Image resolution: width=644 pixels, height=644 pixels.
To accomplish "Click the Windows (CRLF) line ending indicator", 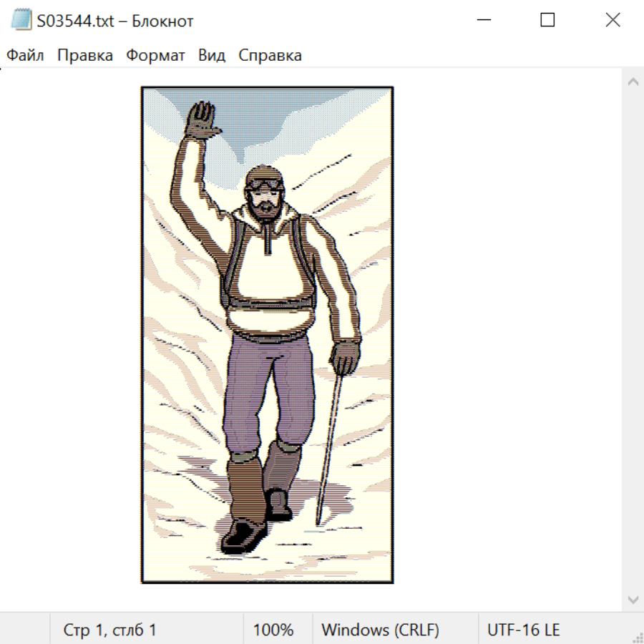I will tap(380, 630).
